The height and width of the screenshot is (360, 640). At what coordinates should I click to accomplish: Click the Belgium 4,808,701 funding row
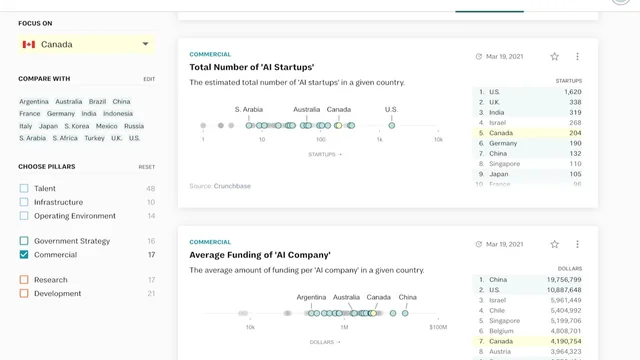[x=528, y=331]
